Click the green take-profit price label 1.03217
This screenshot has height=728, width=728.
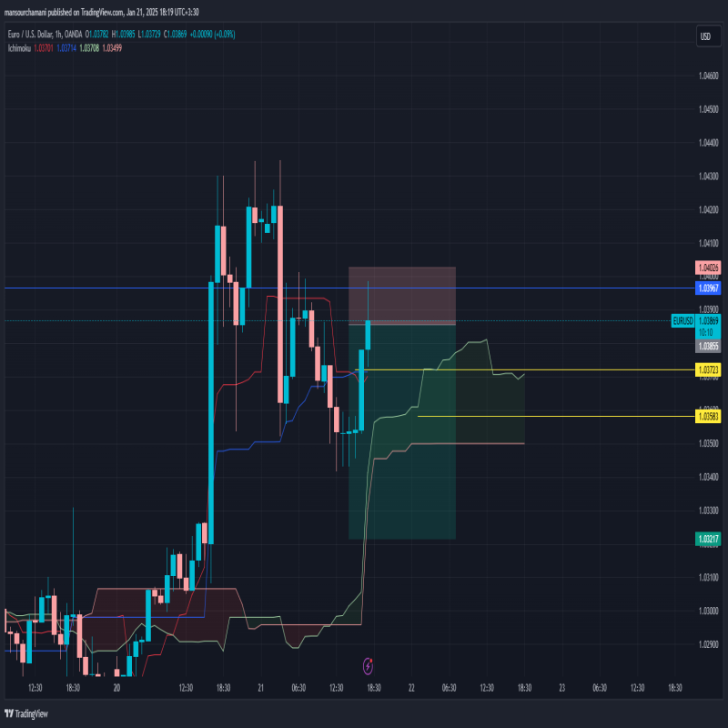pyautogui.click(x=708, y=539)
